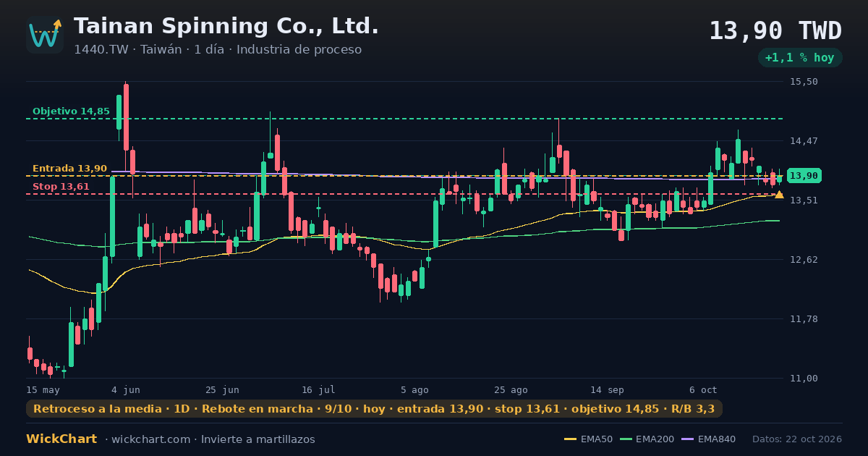
Task: Click the 11,78 price axis label
Action: (804, 319)
